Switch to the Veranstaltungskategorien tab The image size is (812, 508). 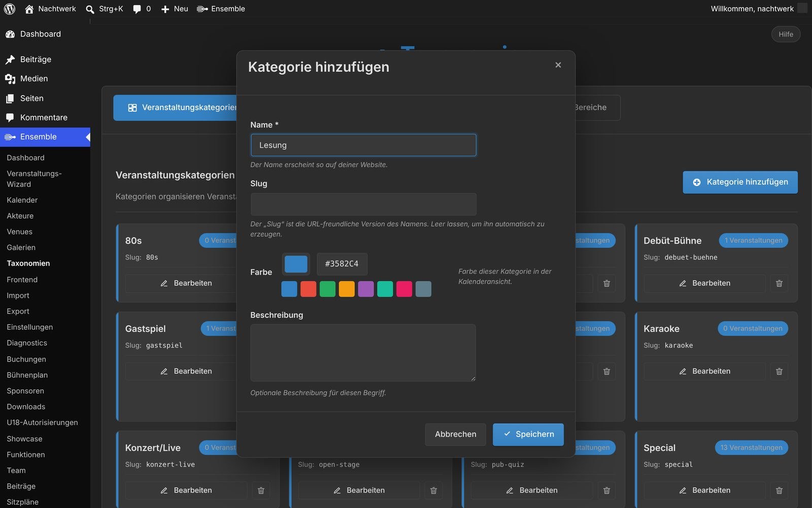click(x=175, y=108)
